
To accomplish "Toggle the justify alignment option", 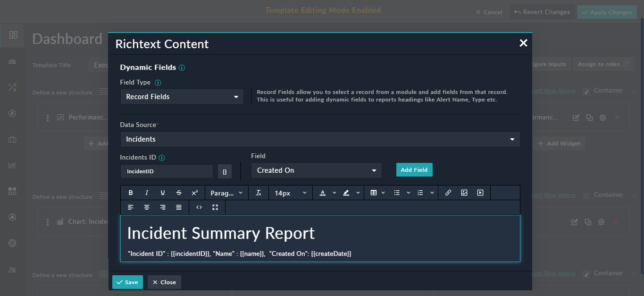I will click(x=179, y=207).
